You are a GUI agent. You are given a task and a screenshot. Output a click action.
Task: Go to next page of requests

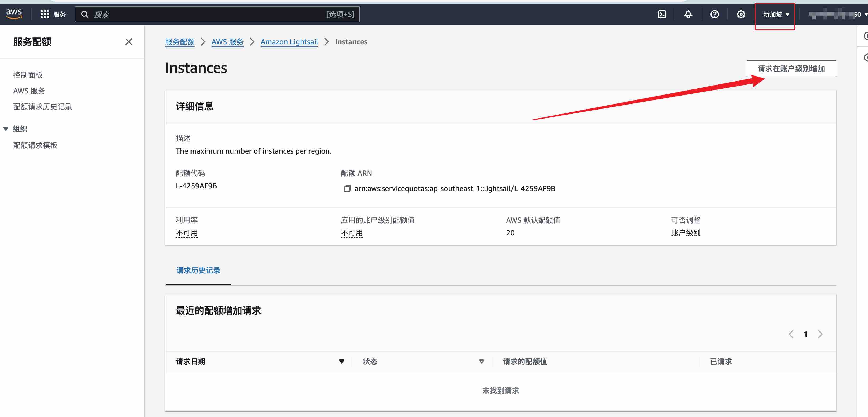pyautogui.click(x=820, y=334)
